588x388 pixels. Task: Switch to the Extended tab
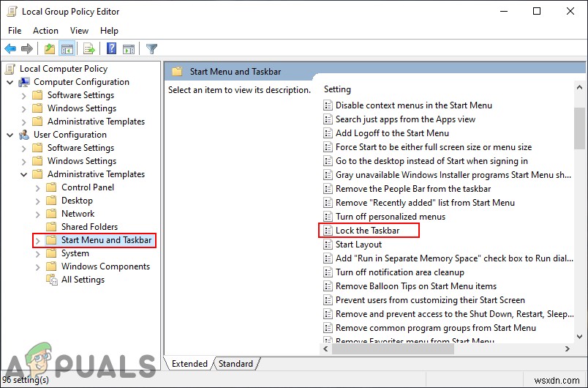coord(189,364)
